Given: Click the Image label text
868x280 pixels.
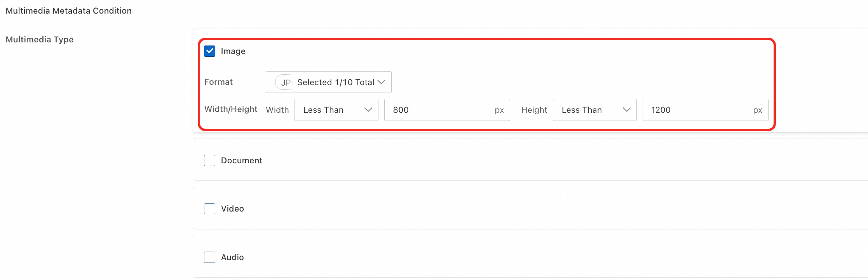Looking at the screenshot, I should (233, 51).
